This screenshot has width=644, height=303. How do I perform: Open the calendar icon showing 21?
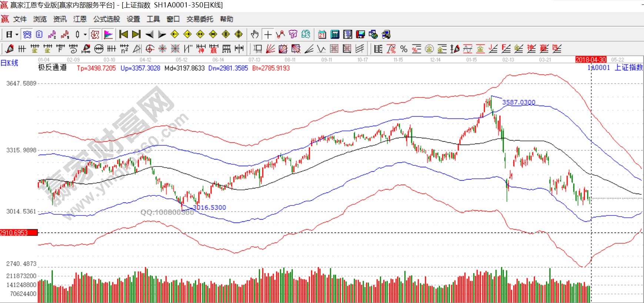click(x=322, y=34)
